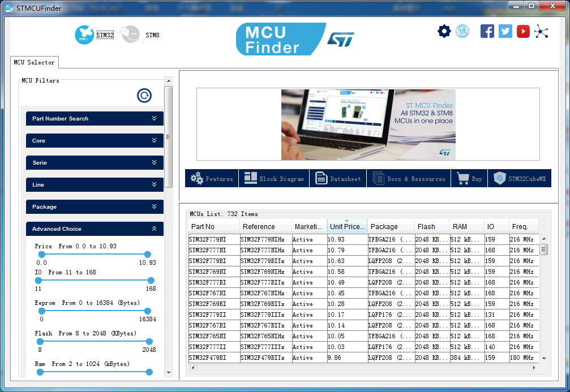Open the Features button
The image size is (570, 392).
[x=212, y=178]
